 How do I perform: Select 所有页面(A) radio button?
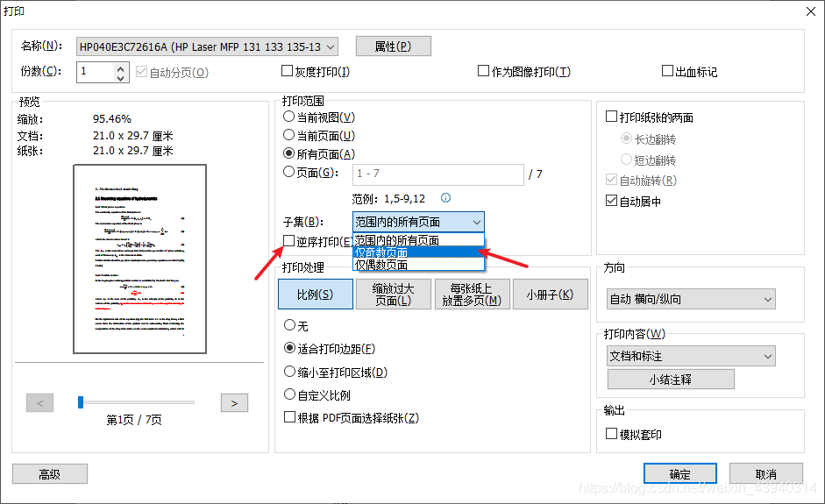[288, 153]
